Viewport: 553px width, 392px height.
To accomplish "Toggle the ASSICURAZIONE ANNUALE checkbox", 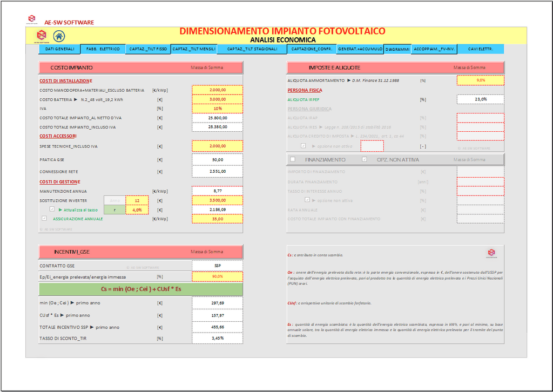I will click(44, 219).
